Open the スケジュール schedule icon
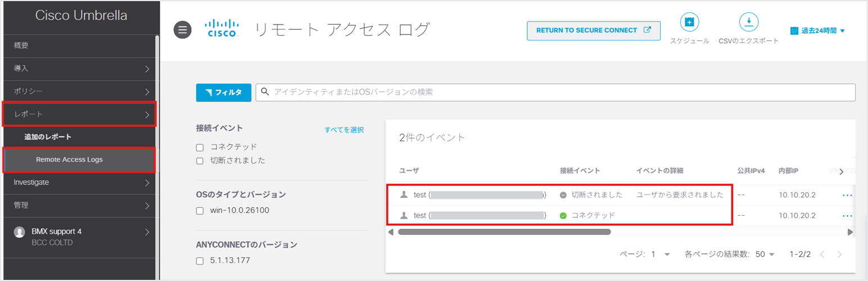The image size is (868, 281). (x=689, y=22)
